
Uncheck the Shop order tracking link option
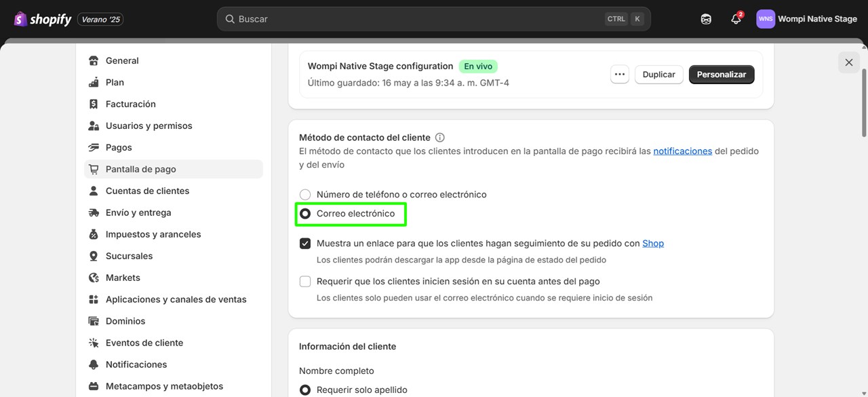coord(305,243)
